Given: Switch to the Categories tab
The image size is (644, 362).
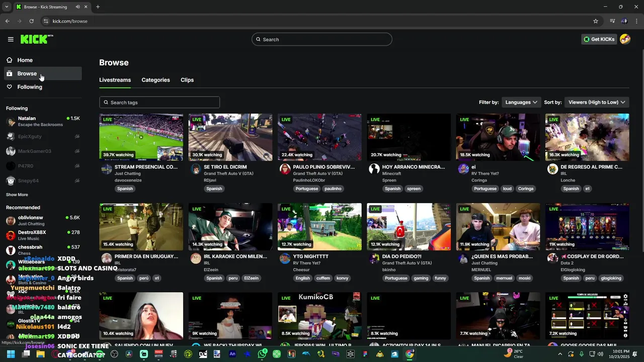Looking at the screenshot, I should (x=155, y=80).
